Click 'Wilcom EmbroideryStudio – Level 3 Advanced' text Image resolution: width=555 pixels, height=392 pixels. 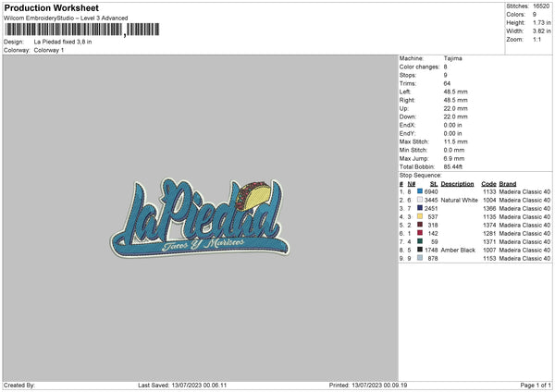[66, 18]
